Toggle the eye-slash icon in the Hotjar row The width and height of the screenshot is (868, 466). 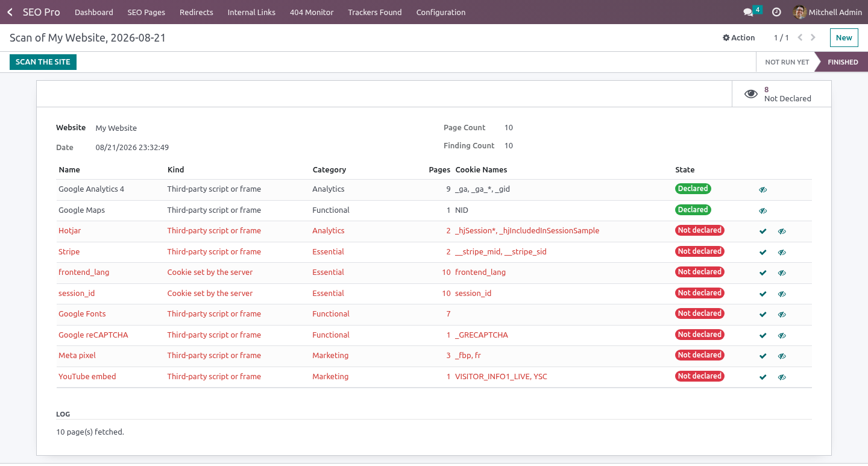(782, 231)
